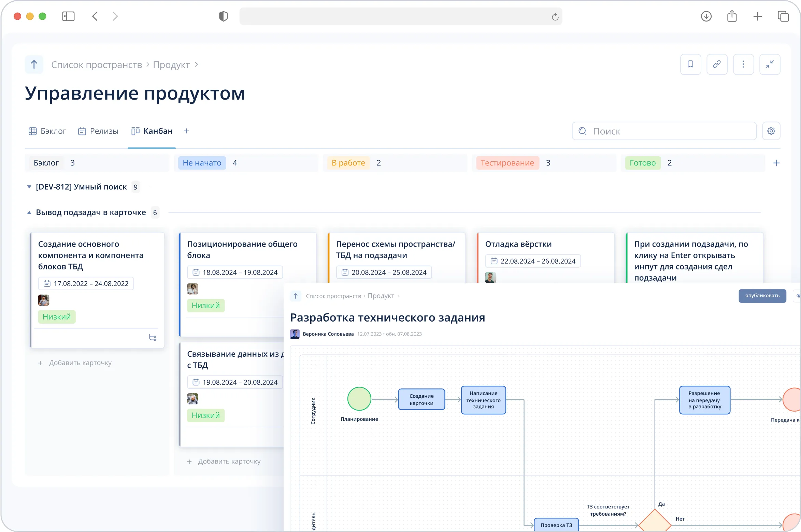
Task: Select the Канбан tab
Action: click(152, 131)
